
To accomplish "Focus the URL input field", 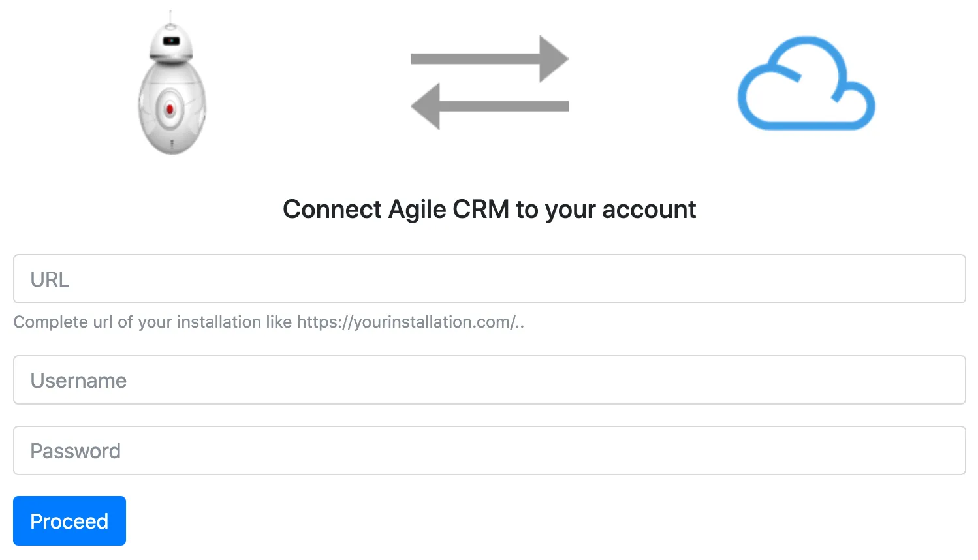I will [x=489, y=279].
